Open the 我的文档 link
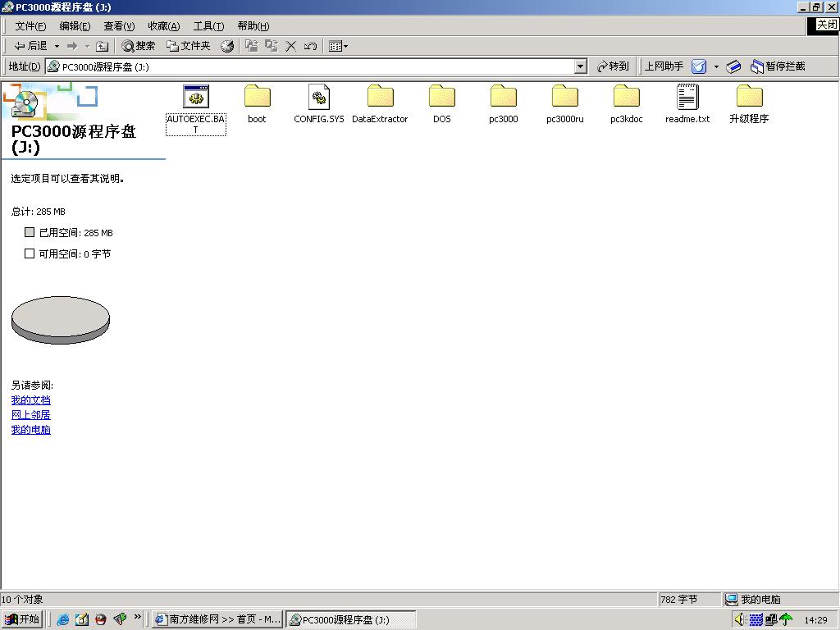Image resolution: width=840 pixels, height=630 pixels. 31,400
